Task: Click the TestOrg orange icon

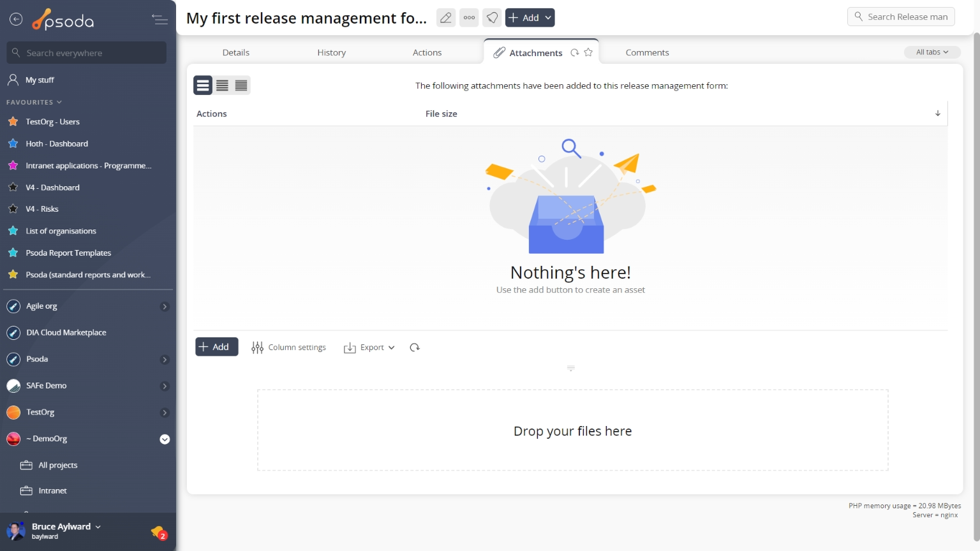Action: pyautogui.click(x=13, y=413)
